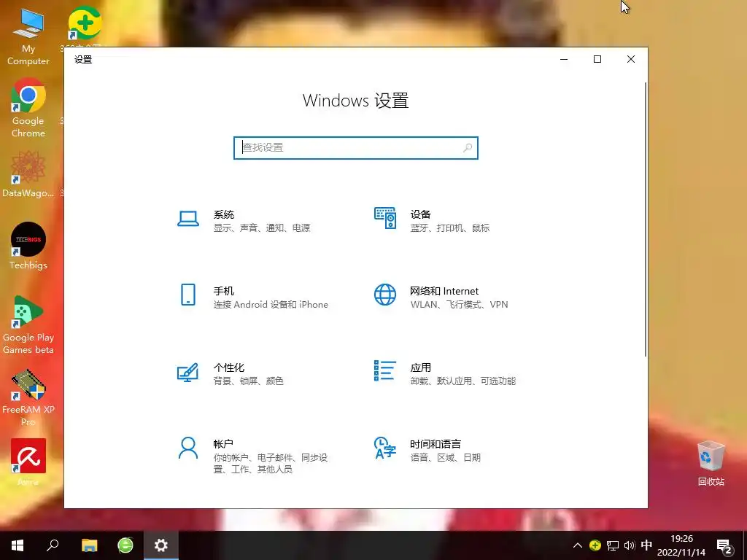This screenshot has width=747, height=560.
Task: Switch input method via 中 indicator
Action: (x=646, y=545)
